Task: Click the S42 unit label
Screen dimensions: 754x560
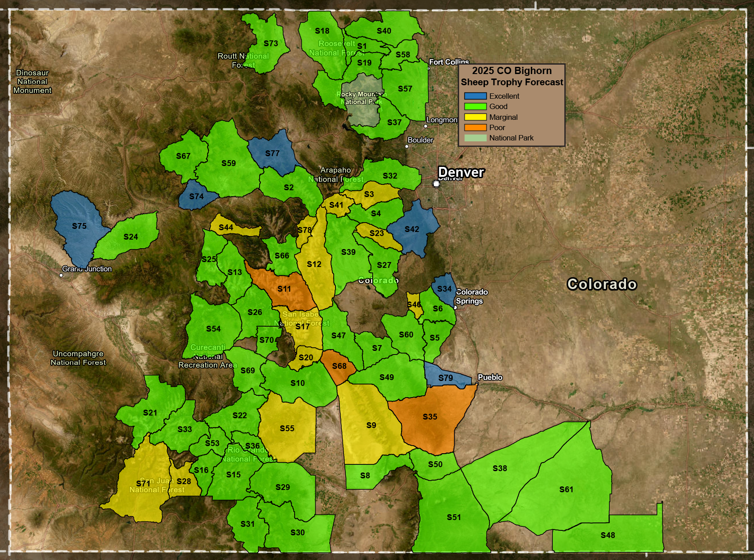Action: point(412,229)
